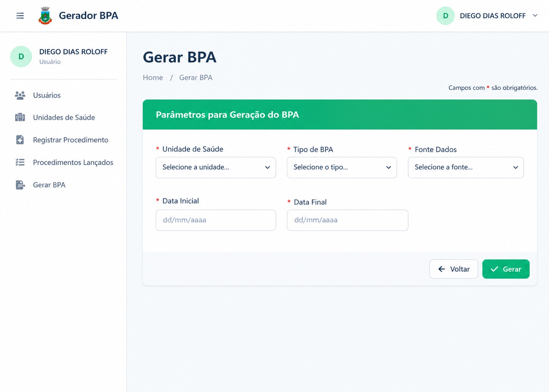Click the Gerar BPA breadcrumb text

(x=196, y=78)
